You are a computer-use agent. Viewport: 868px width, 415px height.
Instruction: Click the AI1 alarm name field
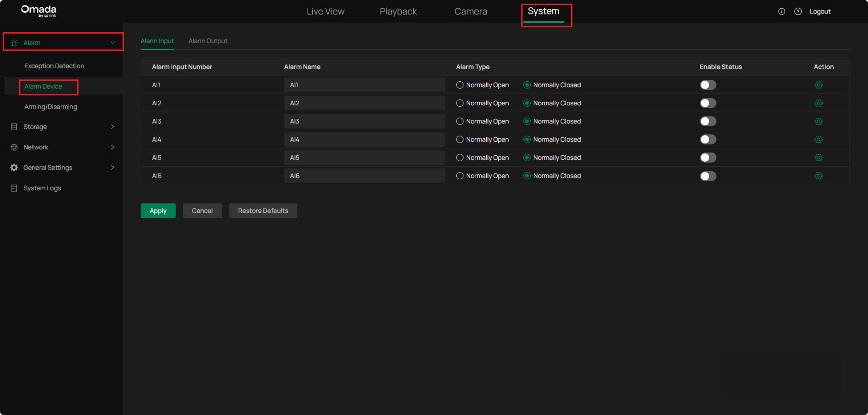coord(364,85)
